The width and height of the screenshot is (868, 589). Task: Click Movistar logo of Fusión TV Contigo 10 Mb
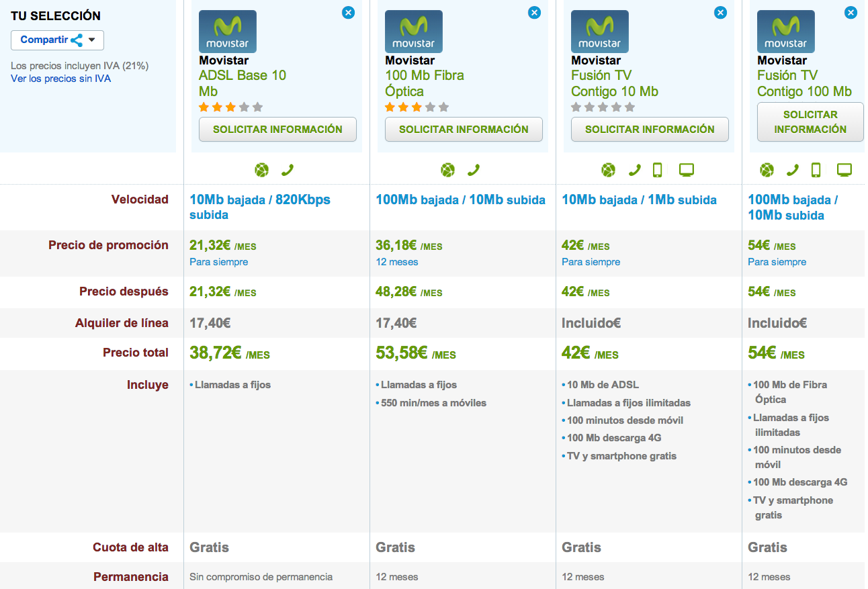pyautogui.click(x=600, y=32)
